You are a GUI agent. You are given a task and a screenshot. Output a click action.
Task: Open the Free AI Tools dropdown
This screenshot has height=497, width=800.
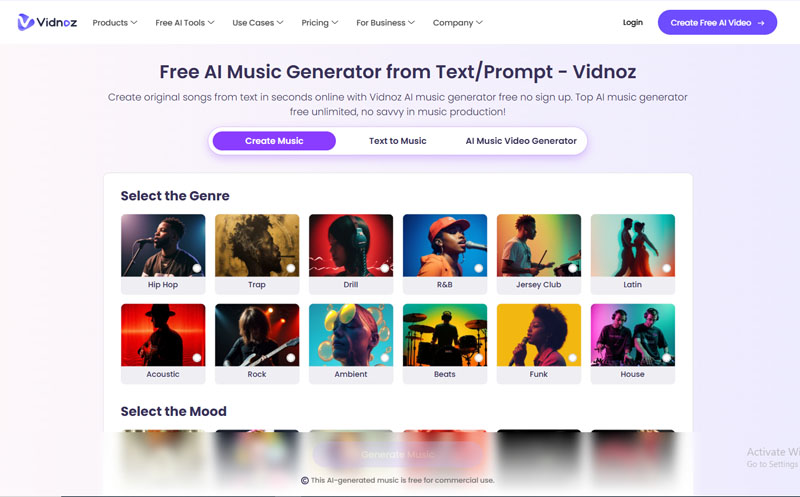(x=185, y=22)
